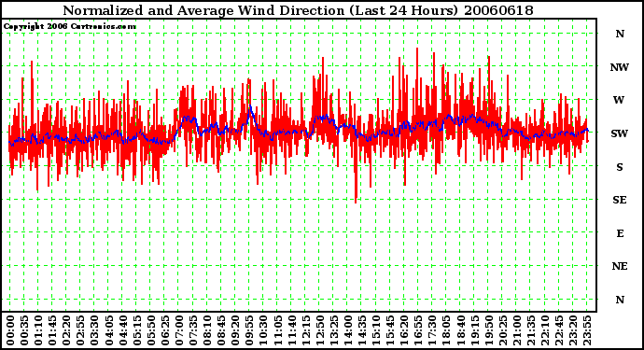
Task: Select the 'S' direction label
Action: [x=620, y=167]
